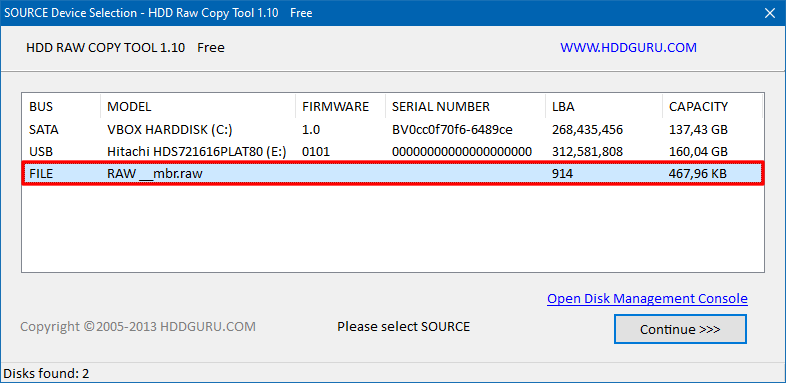
Task: Select the SATA VBOX HARDDISK (C:) row
Action: pos(392,130)
